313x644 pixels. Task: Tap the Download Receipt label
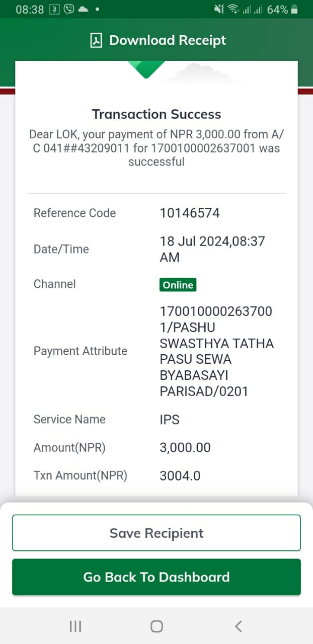[168, 40]
